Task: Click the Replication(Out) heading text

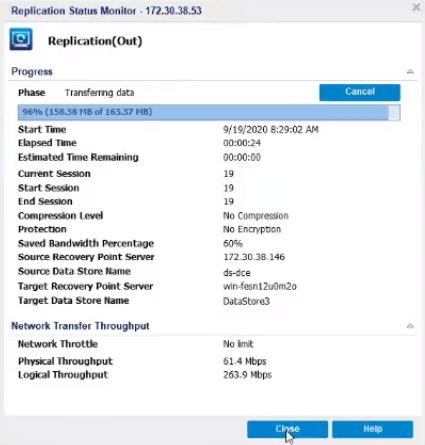Action: tap(95, 41)
